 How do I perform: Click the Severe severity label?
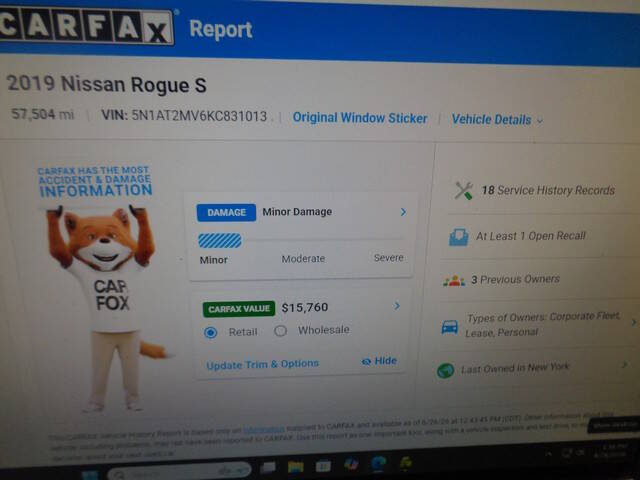389,258
